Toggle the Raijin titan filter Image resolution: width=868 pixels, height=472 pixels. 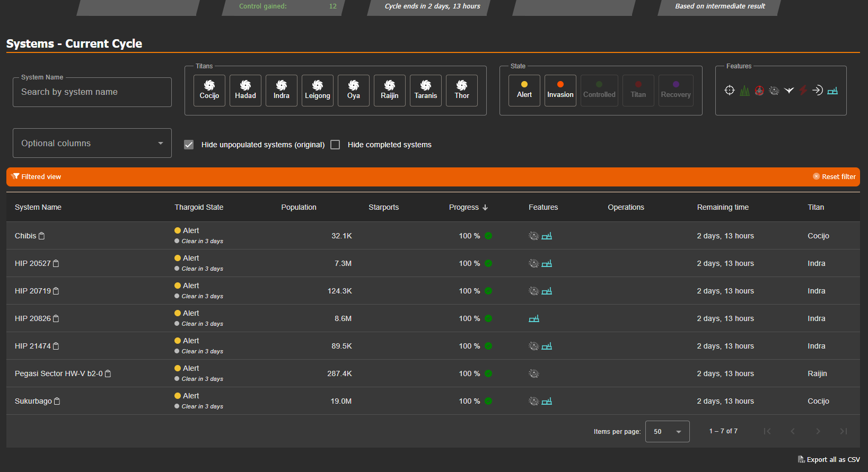pos(390,91)
